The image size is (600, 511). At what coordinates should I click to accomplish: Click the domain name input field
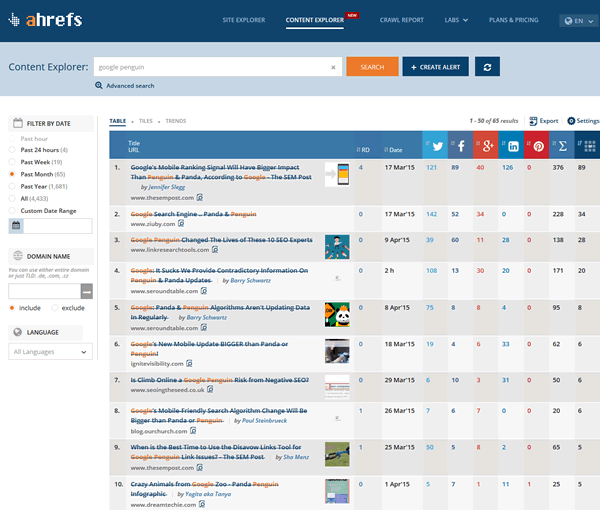click(x=45, y=292)
